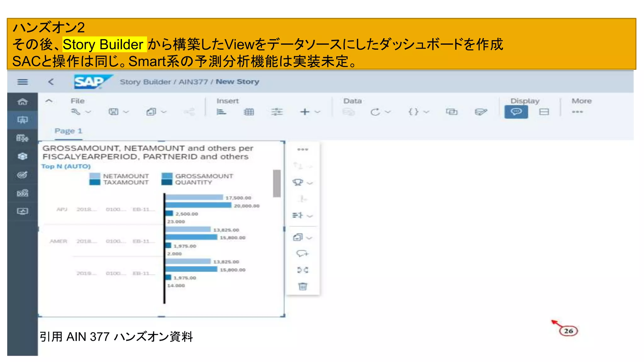Click the trophy ranking icon
The width and height of the screenshot is (644, 362).
[x=298, y=183]
